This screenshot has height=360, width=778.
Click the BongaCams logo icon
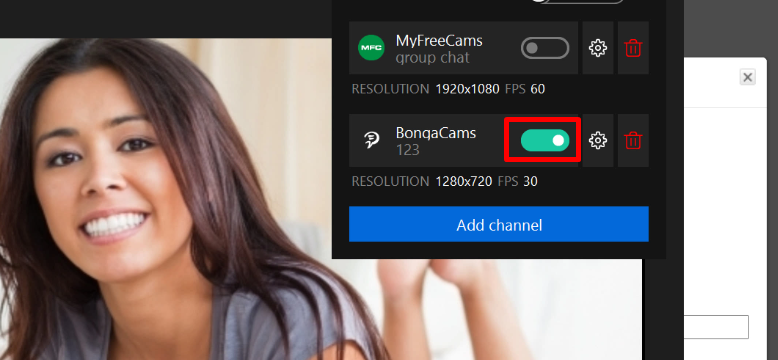tap(371, 140)
